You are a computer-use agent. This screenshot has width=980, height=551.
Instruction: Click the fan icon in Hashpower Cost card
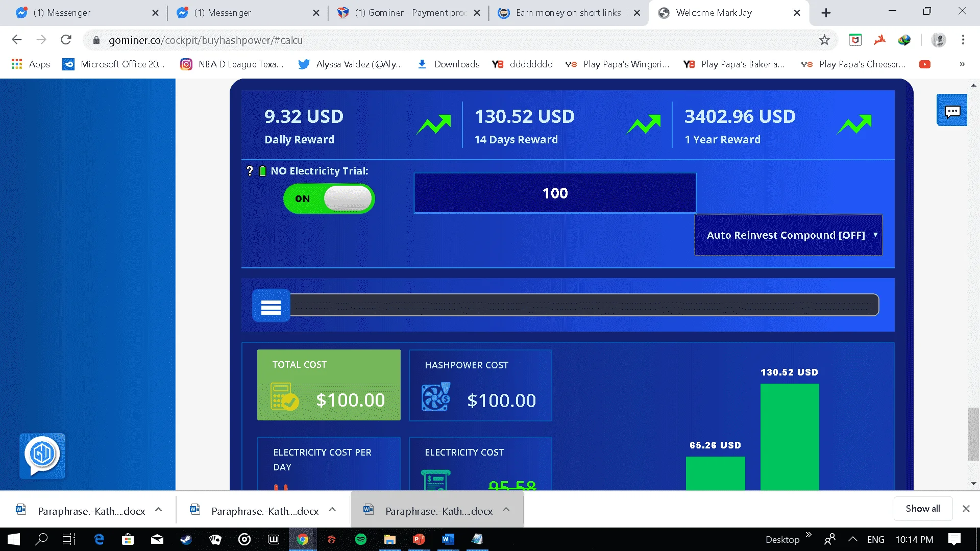(x=436, y=396)
